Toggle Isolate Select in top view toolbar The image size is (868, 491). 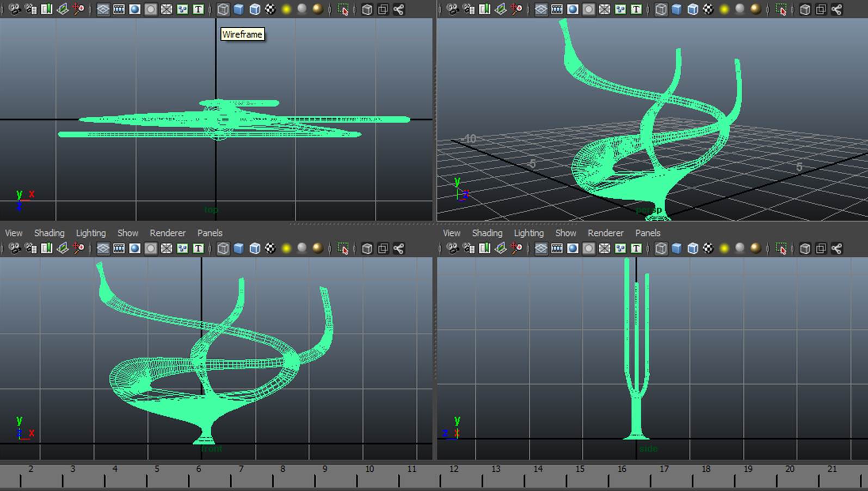343,9
